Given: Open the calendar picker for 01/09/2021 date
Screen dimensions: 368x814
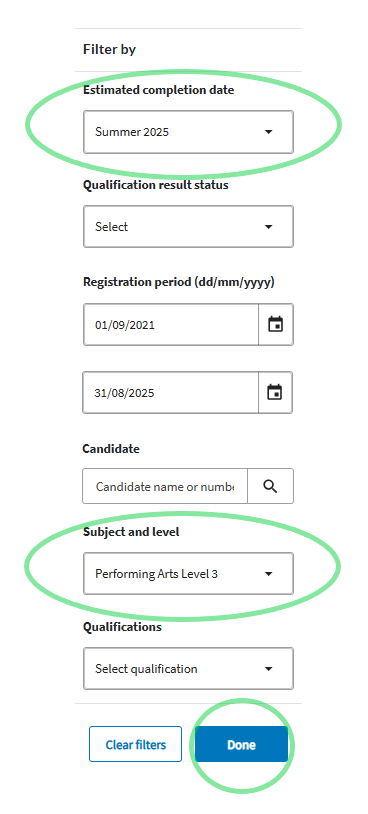Looking at the screenshot, I should (x=276, y=325).
